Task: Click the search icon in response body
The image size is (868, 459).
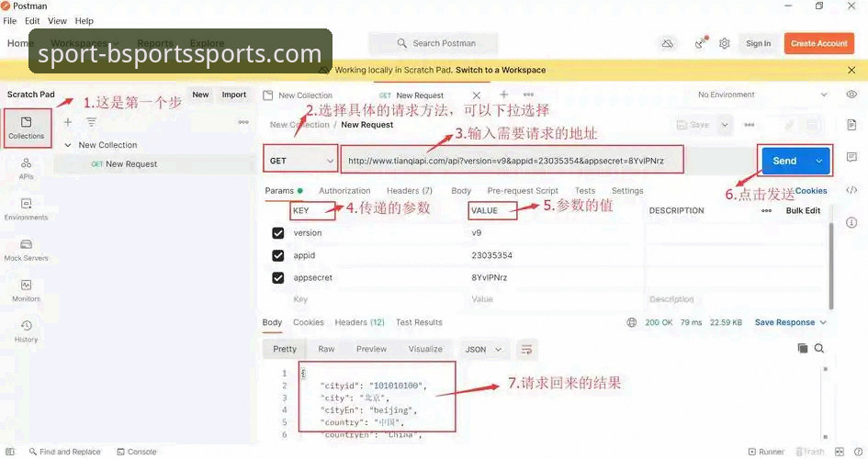Action: (819, 348)
